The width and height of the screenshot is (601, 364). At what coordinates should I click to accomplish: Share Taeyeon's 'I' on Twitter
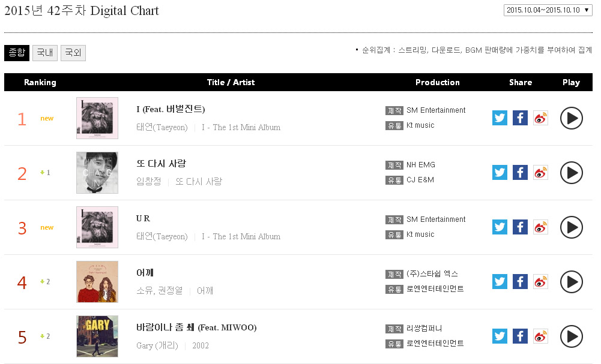(x=500, y=118)
